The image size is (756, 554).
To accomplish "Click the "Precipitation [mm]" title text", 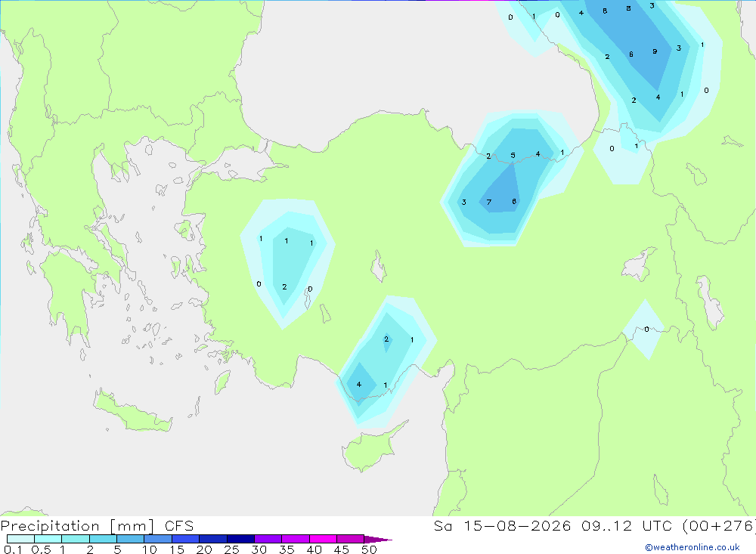I will point(78,526).
